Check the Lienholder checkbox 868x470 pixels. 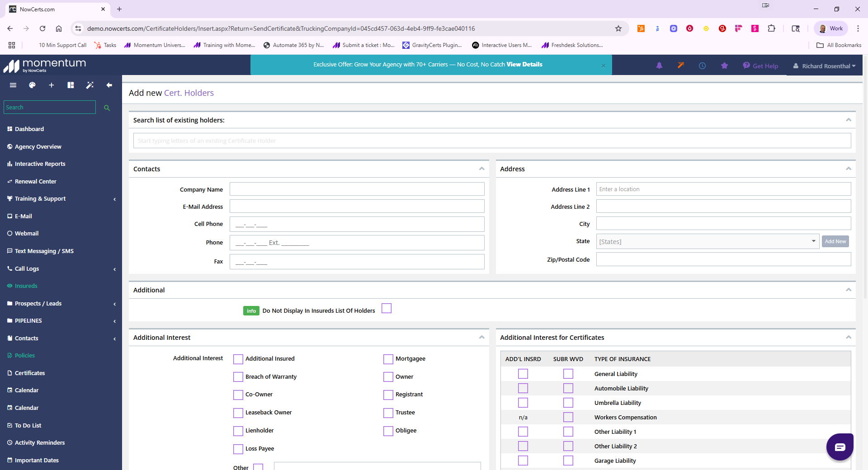tap(238, 431)
